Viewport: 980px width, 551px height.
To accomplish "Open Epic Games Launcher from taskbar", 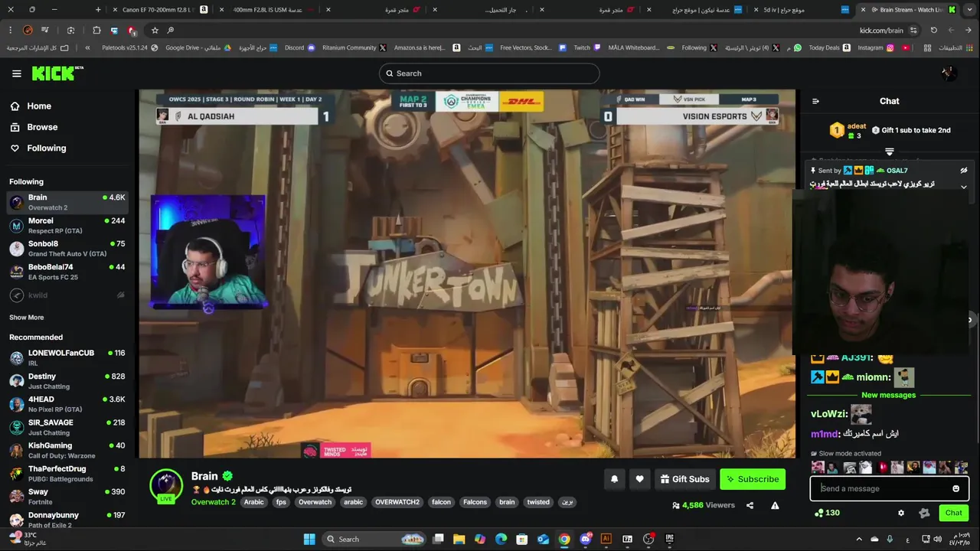I will pos(669,539).
